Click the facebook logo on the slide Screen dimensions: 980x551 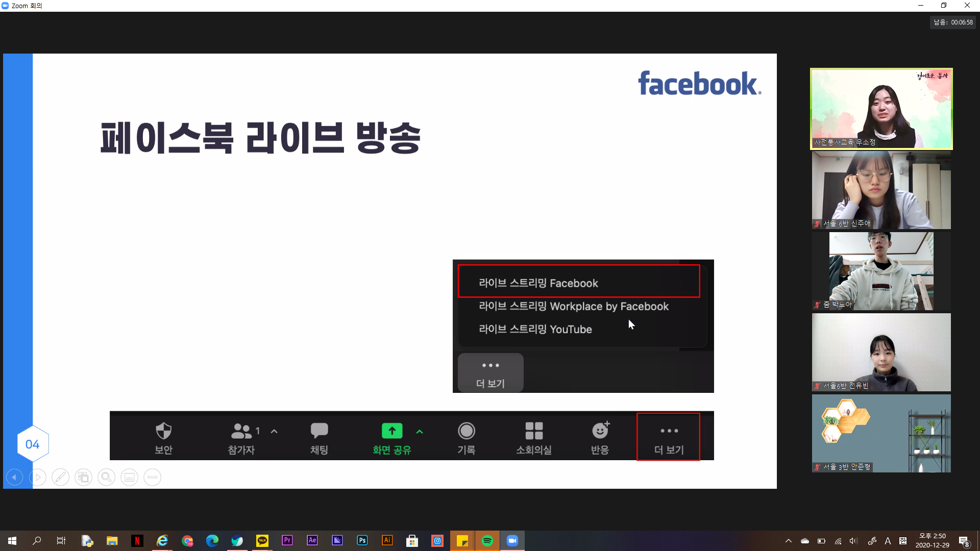click(700, 84)
